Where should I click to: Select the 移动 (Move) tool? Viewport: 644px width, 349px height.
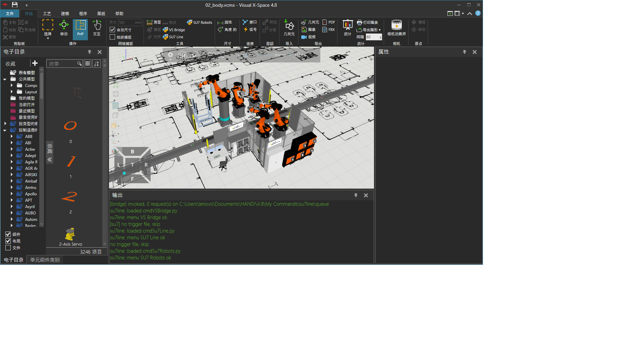pyautogui.click(x=64, y=28)
